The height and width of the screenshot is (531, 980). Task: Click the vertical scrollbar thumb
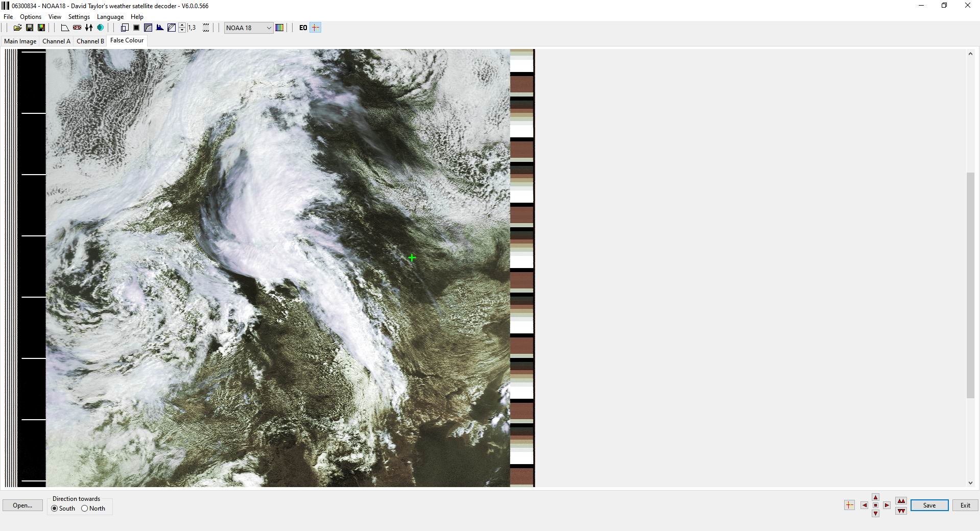(970, 285)
